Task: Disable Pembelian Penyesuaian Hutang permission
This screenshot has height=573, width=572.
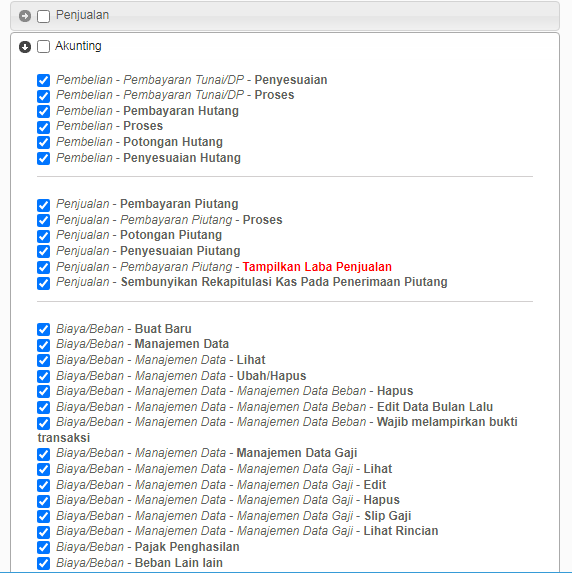Action: point(43,158)
